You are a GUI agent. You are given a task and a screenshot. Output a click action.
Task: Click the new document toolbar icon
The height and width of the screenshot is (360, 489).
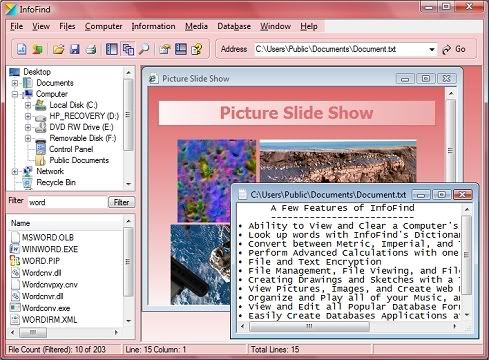click(22, 49)
